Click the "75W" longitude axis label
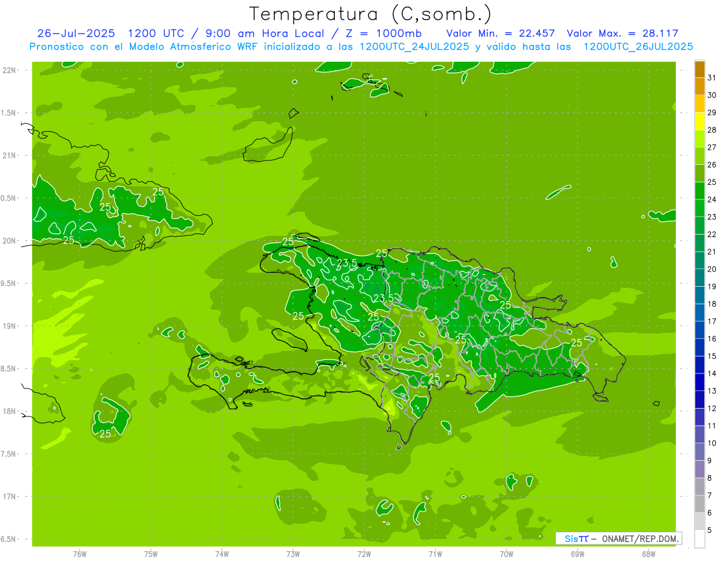 point(151,554)
